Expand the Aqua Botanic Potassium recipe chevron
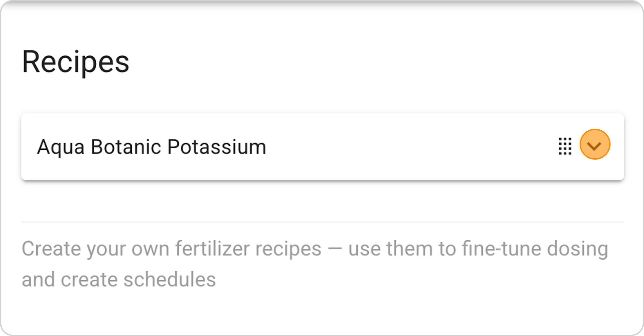Image resolution: width=644 pixels, height=336 pixels. tap(594, 145)
